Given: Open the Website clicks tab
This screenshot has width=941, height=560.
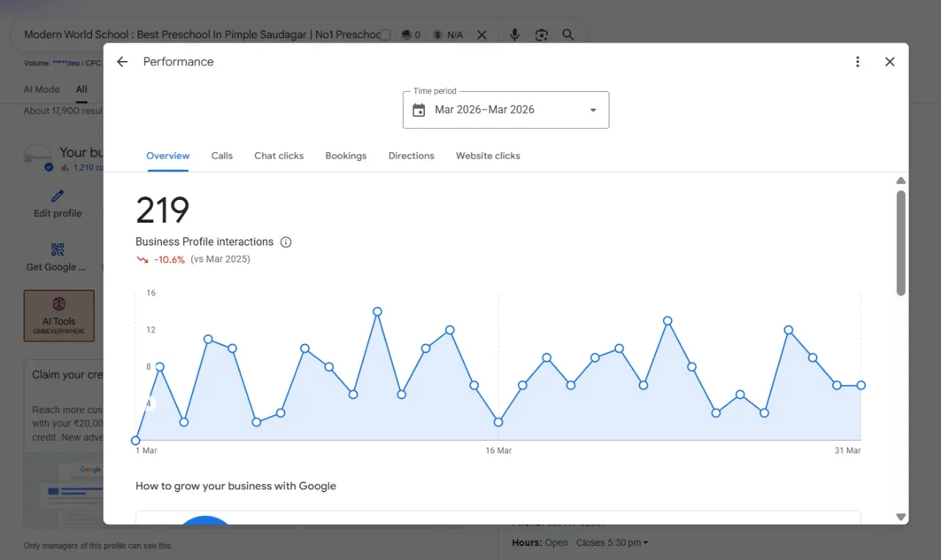Looking at the screenshot, I should tap(488, 156).
